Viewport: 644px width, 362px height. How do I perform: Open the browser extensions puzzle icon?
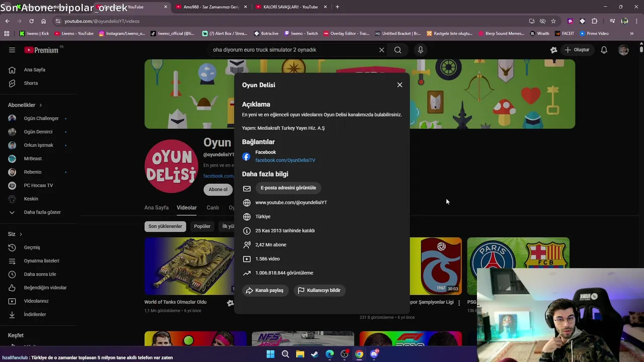pyautogui.click(x=595, y=21)
